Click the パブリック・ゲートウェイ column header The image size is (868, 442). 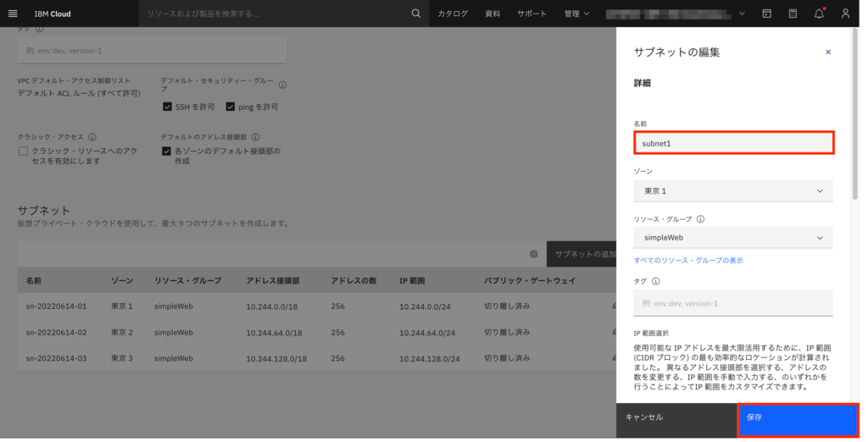coord(530,280)
